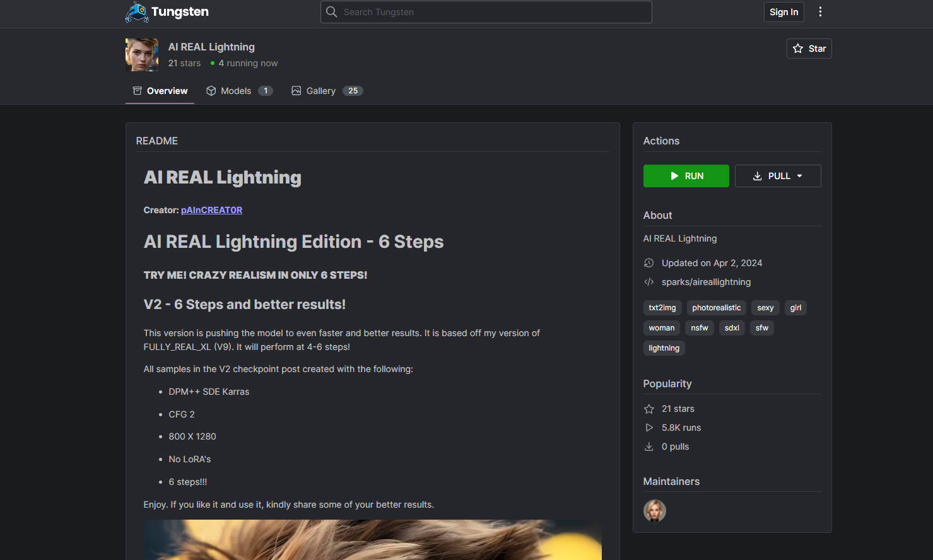The image size is (933, 560).
Task: Run the model with the green RUN button
Action: (686, 176)
